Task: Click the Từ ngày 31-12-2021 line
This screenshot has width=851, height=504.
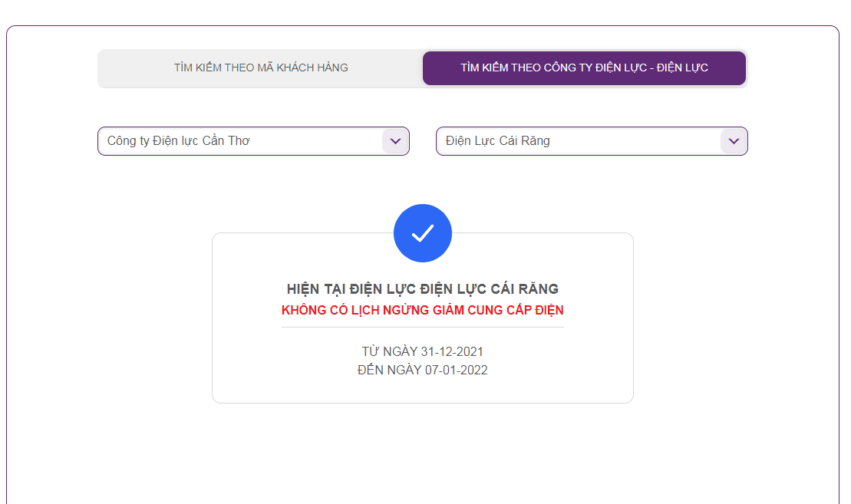Action: tap(422, 351)
